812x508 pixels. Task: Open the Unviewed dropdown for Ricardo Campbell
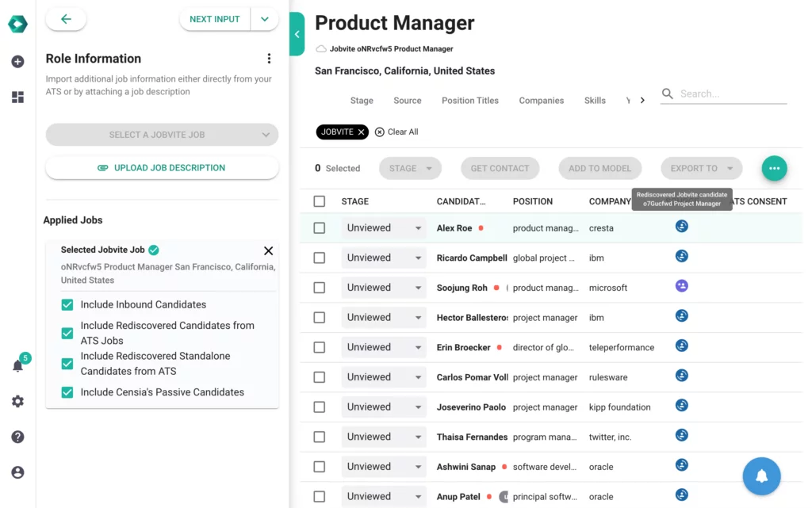pos(384,257)
